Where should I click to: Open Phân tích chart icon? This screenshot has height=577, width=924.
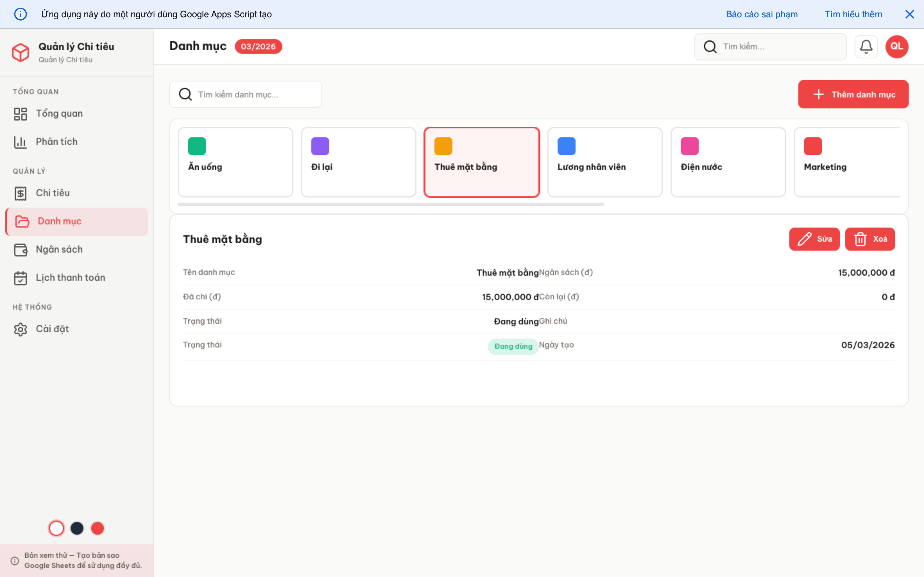pyautogui.click(x=21, y=142)
